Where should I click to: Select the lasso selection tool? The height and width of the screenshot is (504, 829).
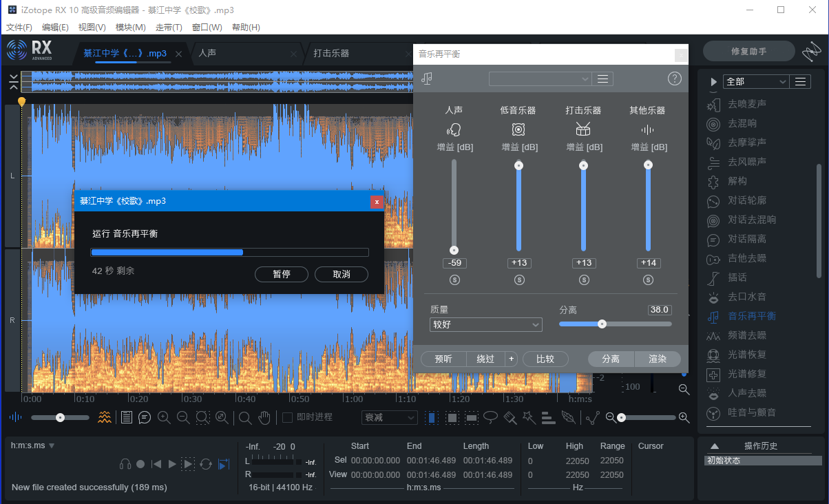(490, 417)
